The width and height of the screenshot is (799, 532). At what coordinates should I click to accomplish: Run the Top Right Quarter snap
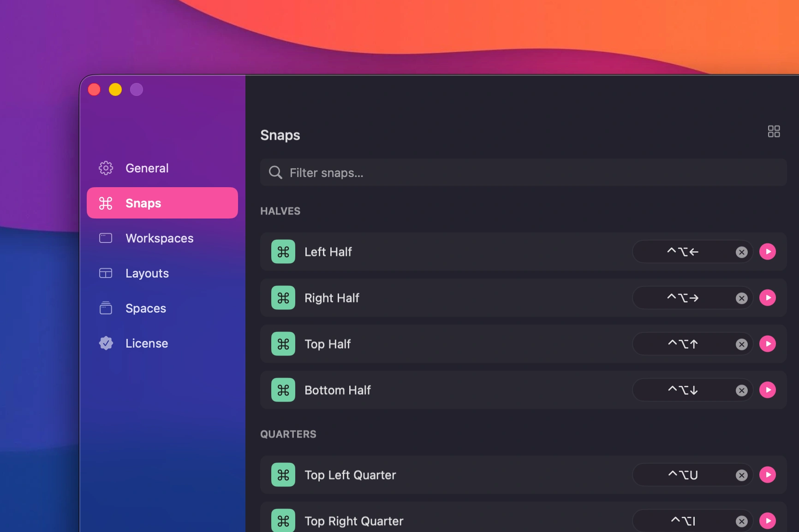click(768, 521)
